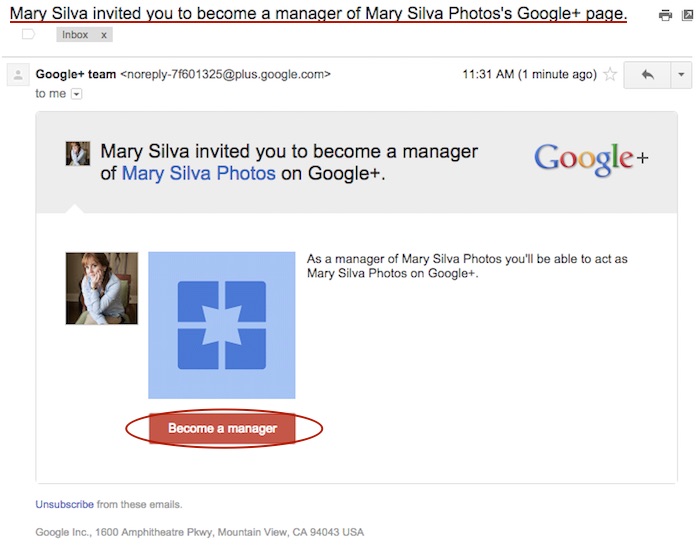The image size is (700, 553).
Task: Toggle the importance marker beside the Inbox label
Action: 28,34
